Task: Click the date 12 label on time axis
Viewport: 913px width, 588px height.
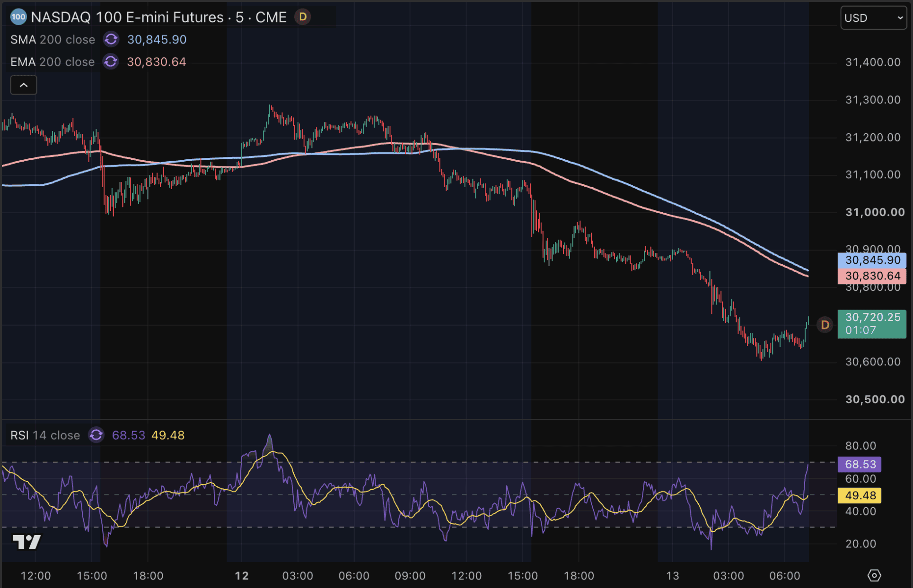Action: tap(242, 576)
